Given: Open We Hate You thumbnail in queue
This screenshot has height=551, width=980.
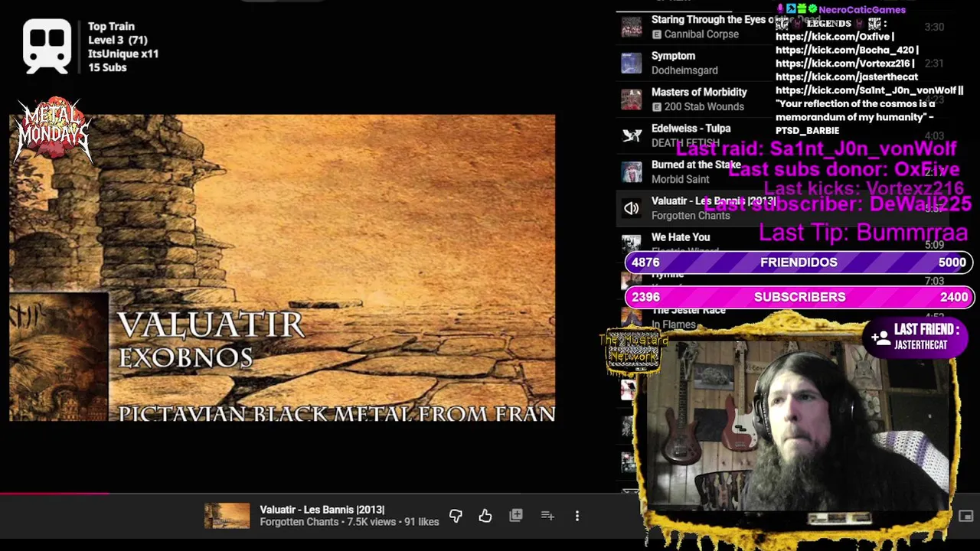Looking at the screenshot, I should click(632, 244).
